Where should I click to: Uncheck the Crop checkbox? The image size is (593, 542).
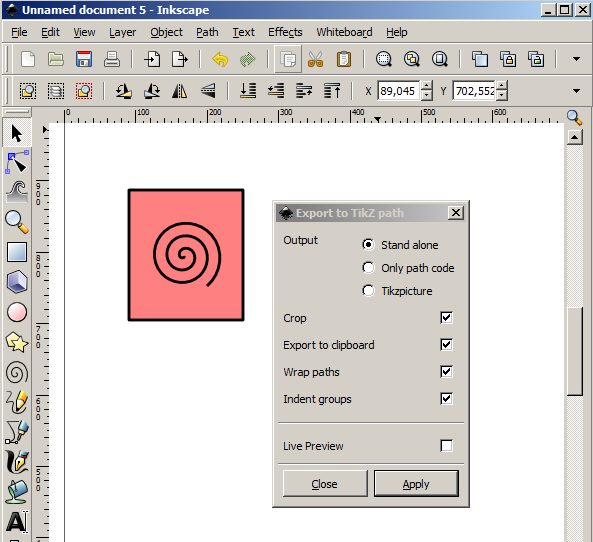(446, 318)
